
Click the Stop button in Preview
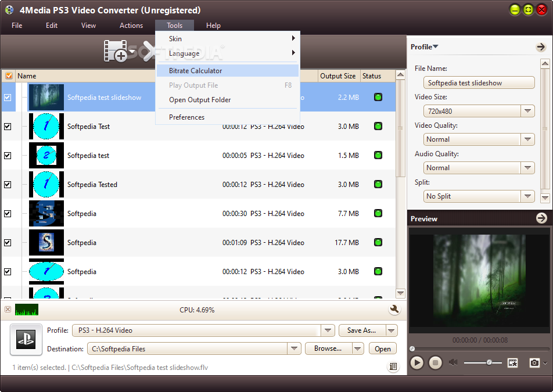click(x=435, y=362)
